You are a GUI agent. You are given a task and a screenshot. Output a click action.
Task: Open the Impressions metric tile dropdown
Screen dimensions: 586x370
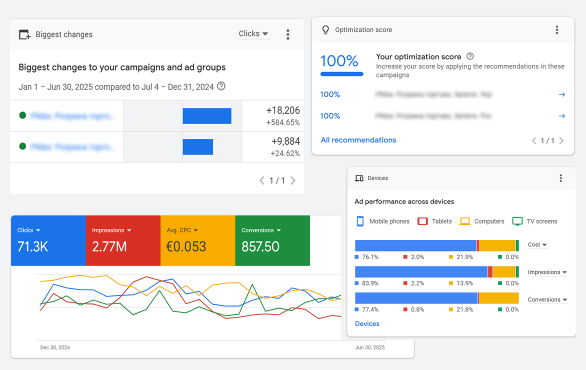(x=111, y=230)
